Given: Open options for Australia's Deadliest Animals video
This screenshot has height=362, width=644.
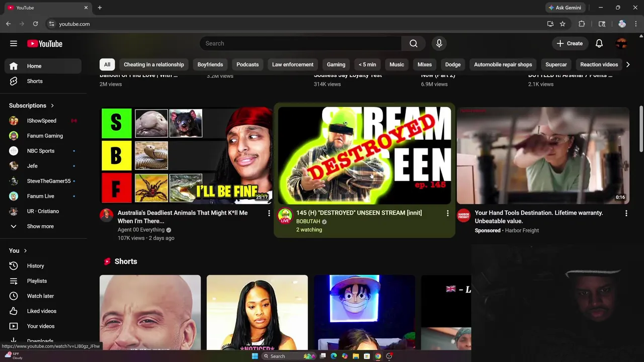Looking at the screenshot, I should (269, 214).
